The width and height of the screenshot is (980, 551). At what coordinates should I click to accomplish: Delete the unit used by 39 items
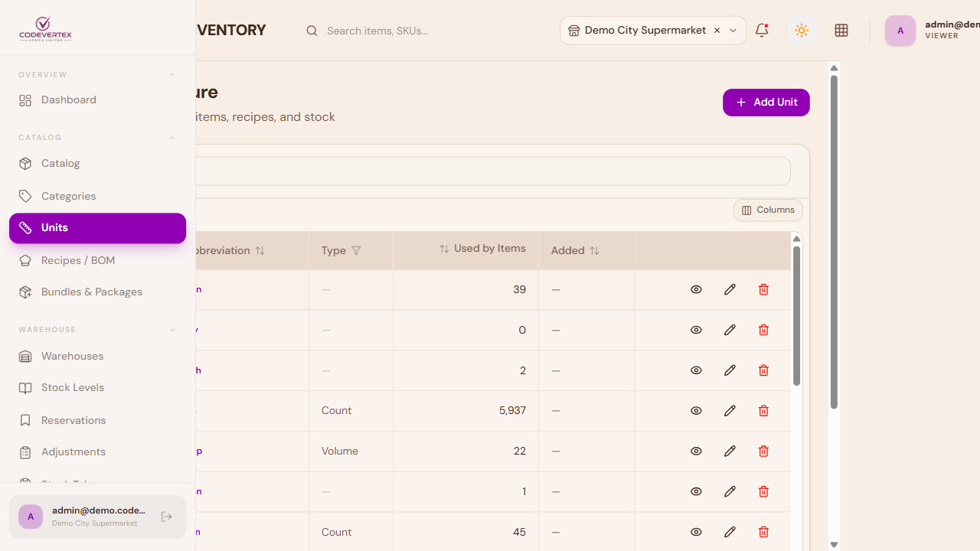click(x=763, y=289)
